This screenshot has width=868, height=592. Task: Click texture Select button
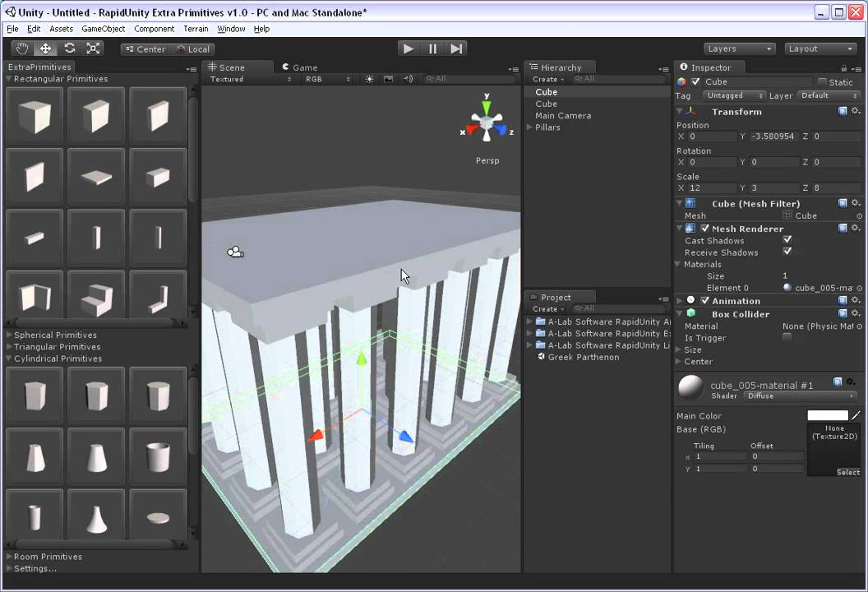pyautogui.click(x=847, y=472)
